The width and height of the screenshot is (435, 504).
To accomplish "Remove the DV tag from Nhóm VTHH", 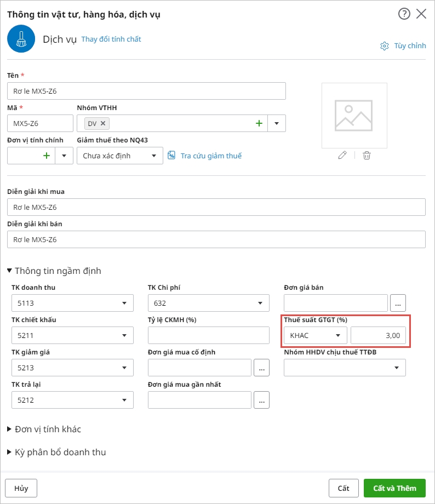I will 103,124.
